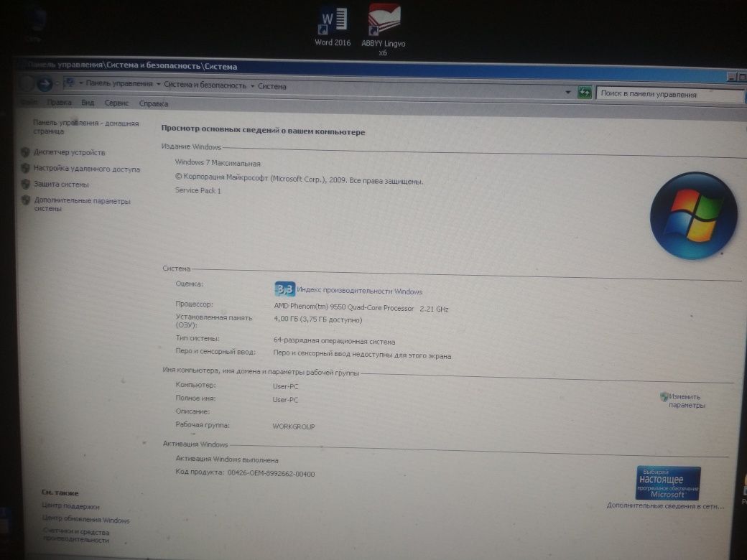Open the Правка menu
The image size is (747, 560).
[x=59, y=103]
